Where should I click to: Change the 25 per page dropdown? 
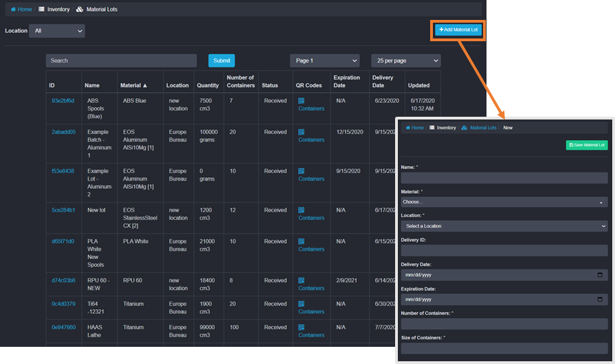click(405, 60)
